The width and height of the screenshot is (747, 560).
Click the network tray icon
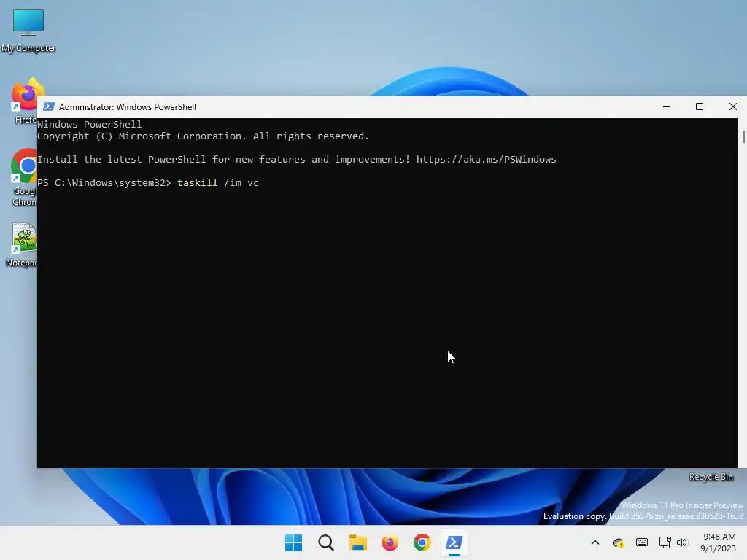[x=665, y=542]
